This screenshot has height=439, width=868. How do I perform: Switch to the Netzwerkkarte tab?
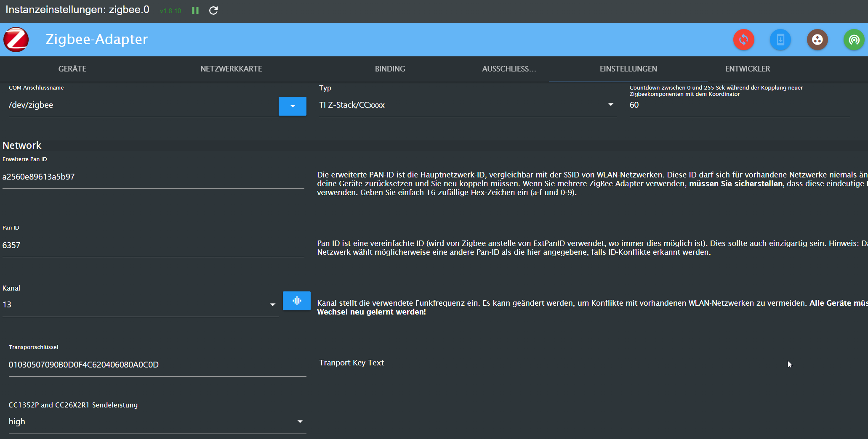(231, 69)
